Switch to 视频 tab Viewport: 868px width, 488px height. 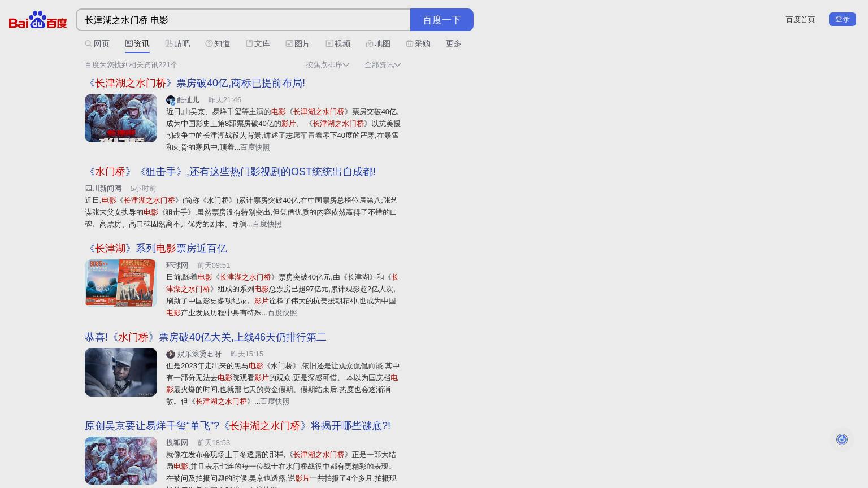point(338,43)
